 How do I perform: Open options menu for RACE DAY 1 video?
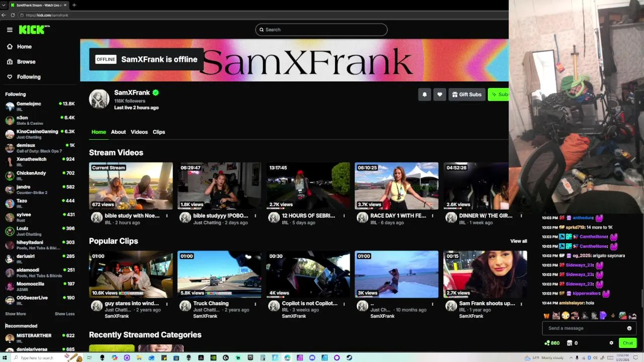click(x=433, y=216)
